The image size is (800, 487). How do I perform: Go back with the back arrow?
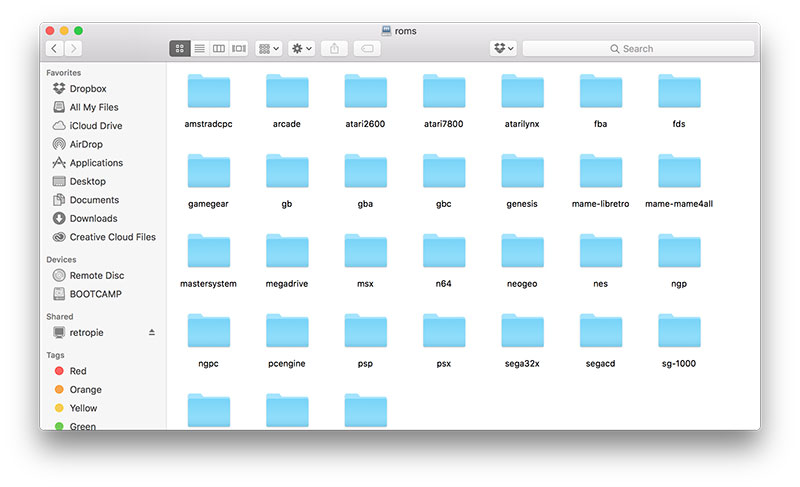pos(54,48)
